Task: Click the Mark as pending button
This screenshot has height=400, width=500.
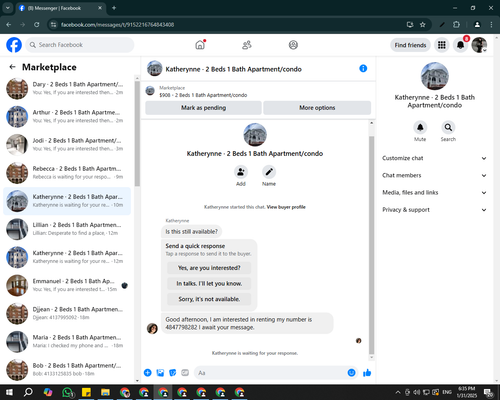Action: [x=203, y=108]
